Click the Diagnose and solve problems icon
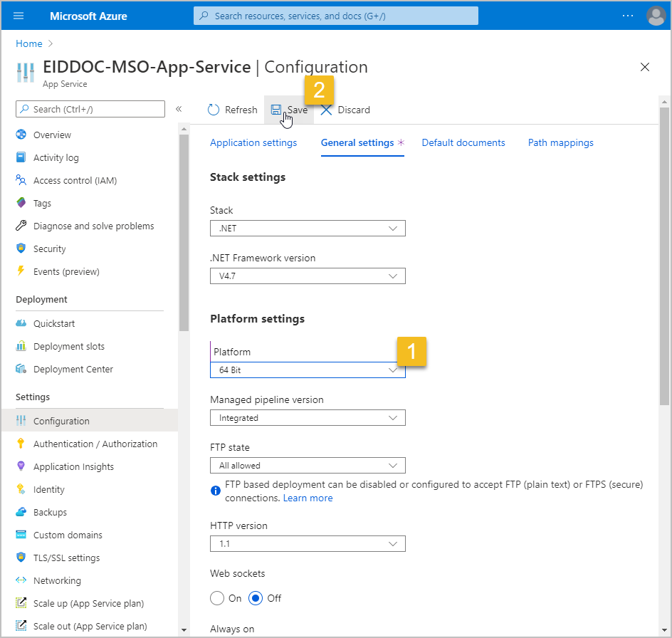The image size is (672, 638). coord(21,226)
